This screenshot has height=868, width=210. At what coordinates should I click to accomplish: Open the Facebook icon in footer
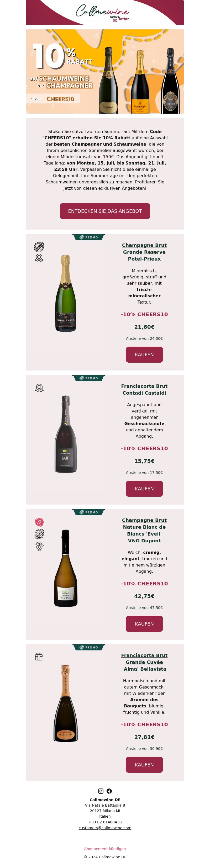tap(109, 791)
